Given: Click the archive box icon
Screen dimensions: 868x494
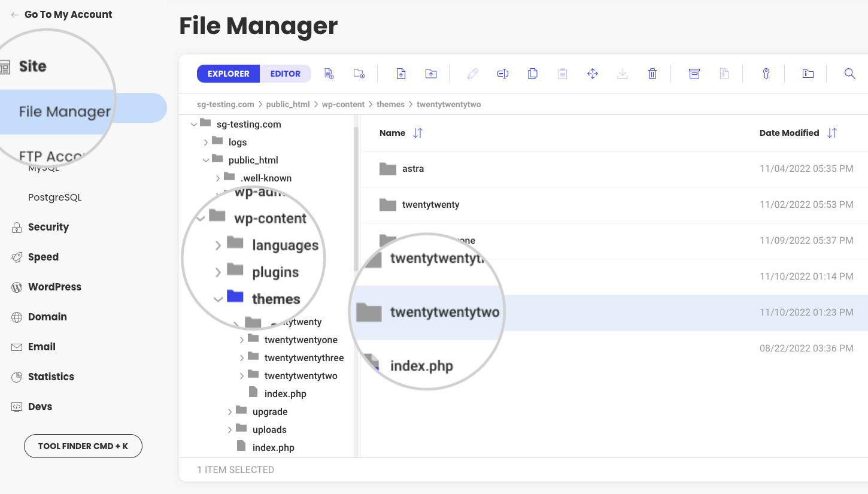Looking at the screenshot, I should click(x=694, y=74).
